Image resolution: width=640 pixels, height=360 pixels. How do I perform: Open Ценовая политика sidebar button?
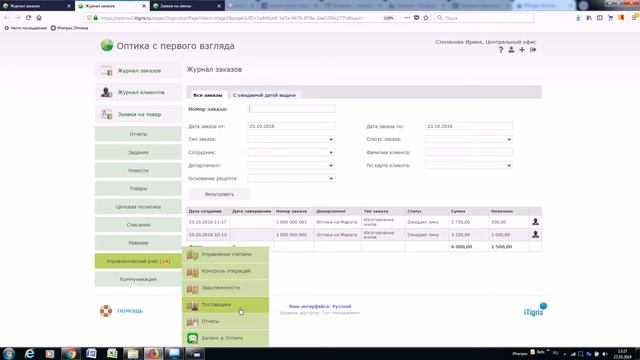(138, 207)
